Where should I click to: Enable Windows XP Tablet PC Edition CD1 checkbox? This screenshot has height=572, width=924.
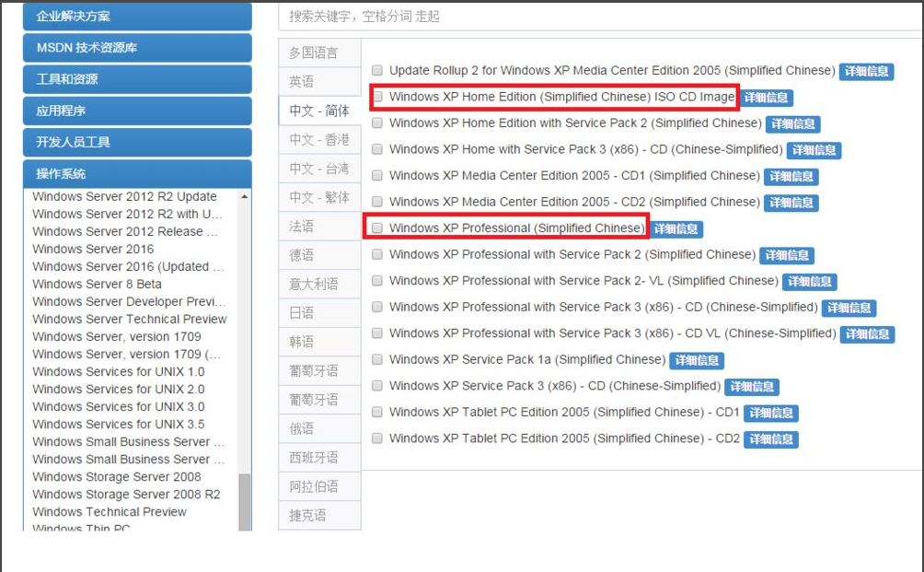377,413
